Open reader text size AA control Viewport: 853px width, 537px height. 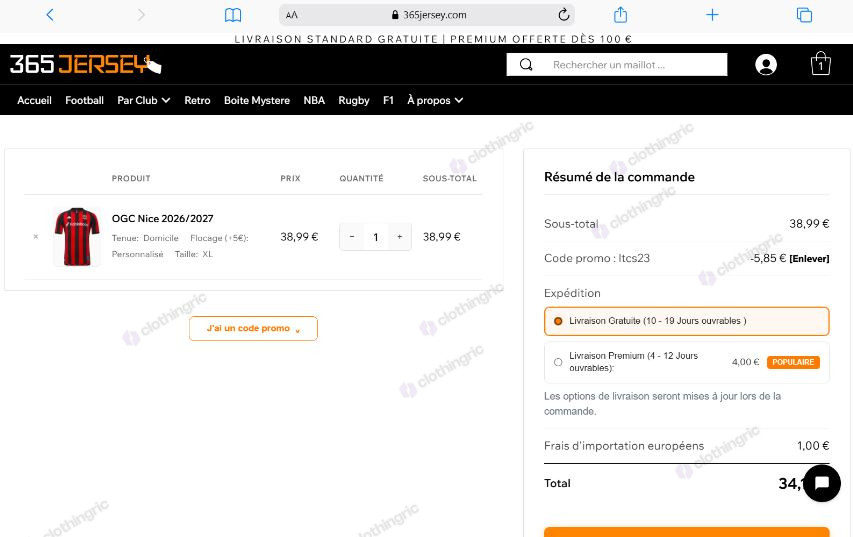click(292, 15)
